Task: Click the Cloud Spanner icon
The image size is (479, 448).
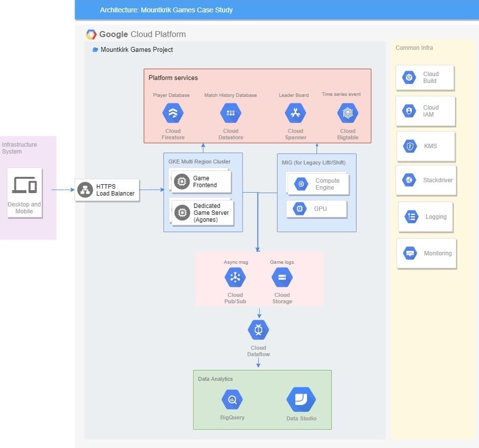Action: pyautogui.click(x=295, y=113)
